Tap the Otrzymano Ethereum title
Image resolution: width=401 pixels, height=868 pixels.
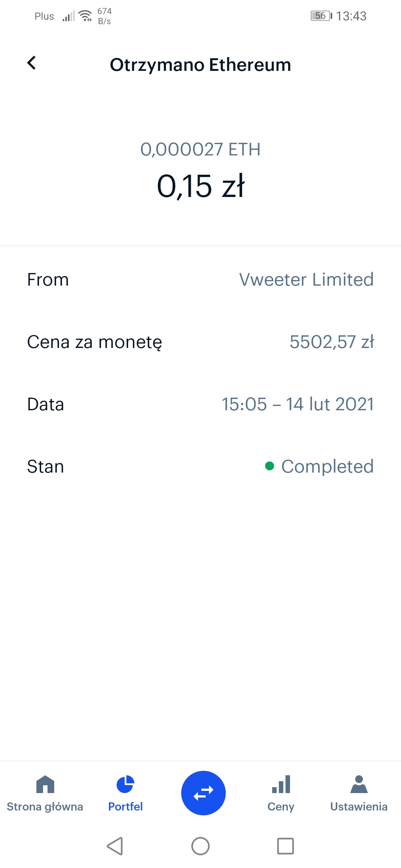pos(200,65)
